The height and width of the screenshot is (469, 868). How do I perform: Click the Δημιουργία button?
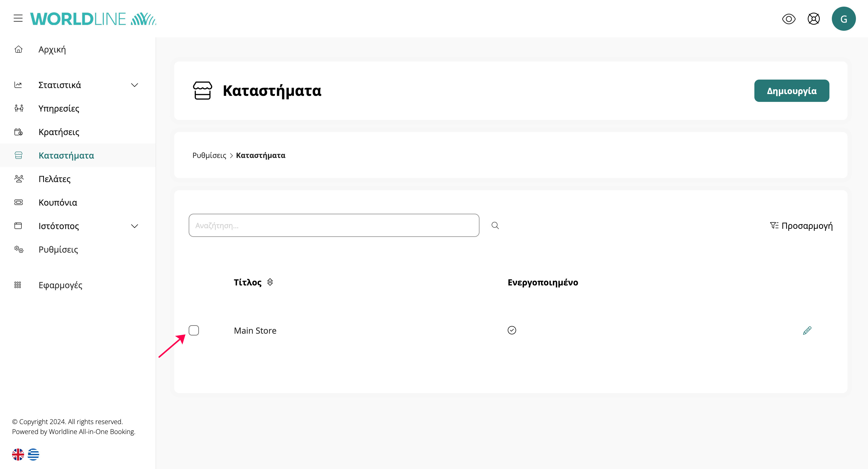tap(791, 91)
